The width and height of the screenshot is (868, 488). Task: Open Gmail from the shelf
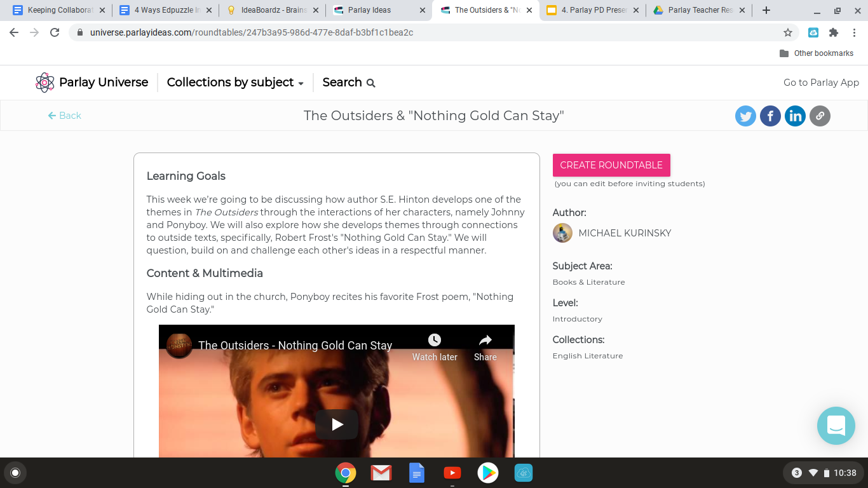pyautogui.click(x=381, y=473)
